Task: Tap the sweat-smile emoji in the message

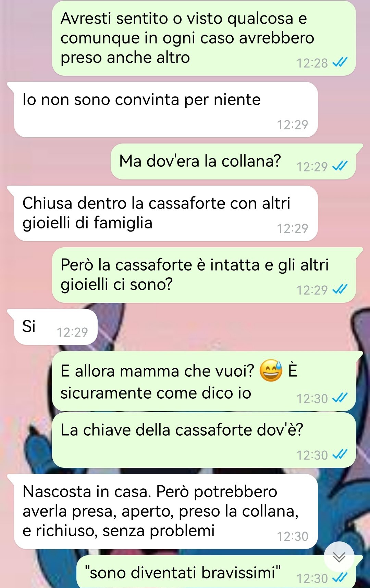Action: click(271, 371)
